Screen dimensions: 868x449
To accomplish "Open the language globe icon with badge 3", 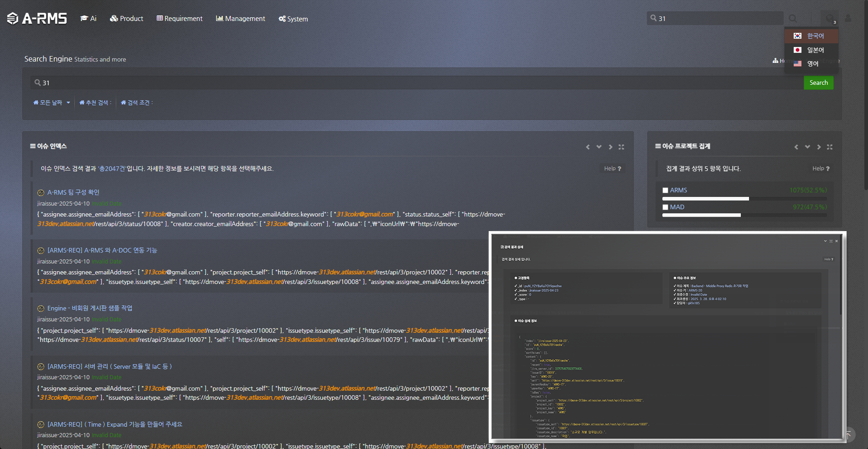I will coord(830,18).
